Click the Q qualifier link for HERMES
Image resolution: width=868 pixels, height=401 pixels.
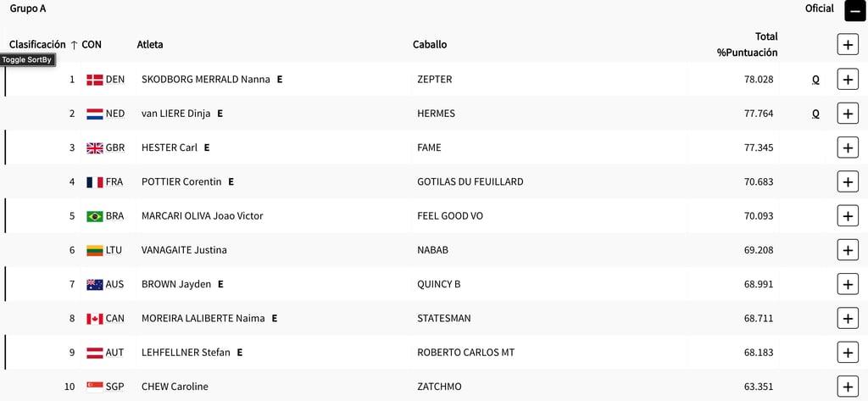click(x=815, y=113)
